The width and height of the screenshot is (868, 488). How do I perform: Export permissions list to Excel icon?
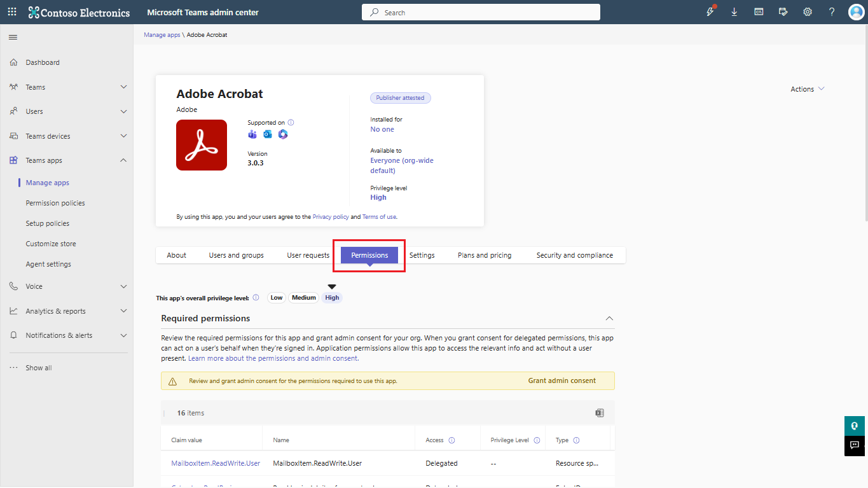599,413
